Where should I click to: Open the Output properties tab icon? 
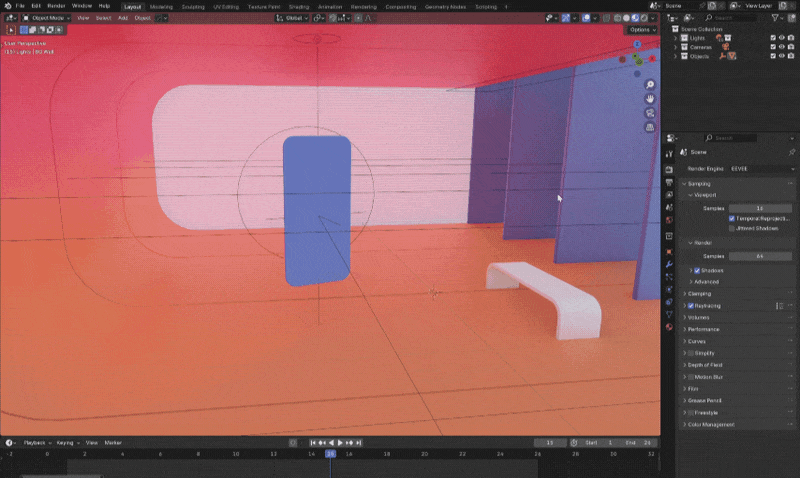669,182
